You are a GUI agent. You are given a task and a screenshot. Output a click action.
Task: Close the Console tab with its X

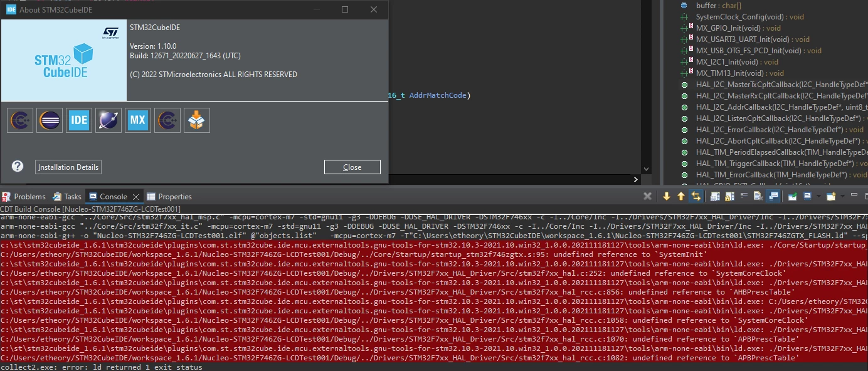coord(136,197)
